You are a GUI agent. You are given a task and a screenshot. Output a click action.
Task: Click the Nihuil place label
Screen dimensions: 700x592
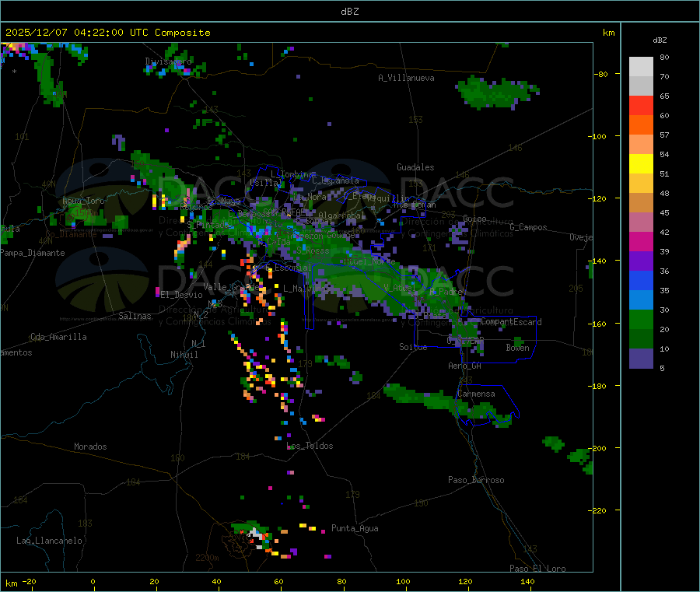click(x=184, y=355)
